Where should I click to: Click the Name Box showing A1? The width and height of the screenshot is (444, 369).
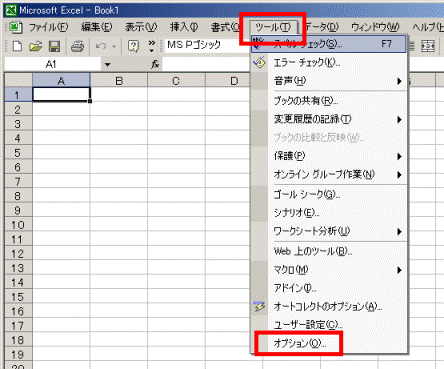click(x=53, y=64)
